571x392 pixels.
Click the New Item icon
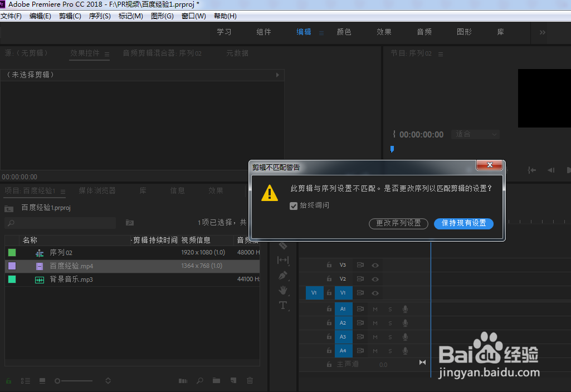233,381
